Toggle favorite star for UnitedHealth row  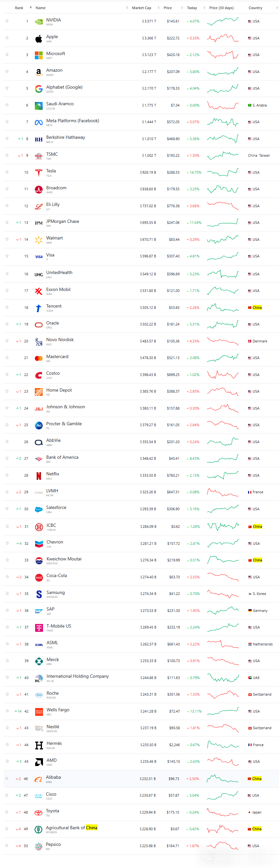pos(7,274)
